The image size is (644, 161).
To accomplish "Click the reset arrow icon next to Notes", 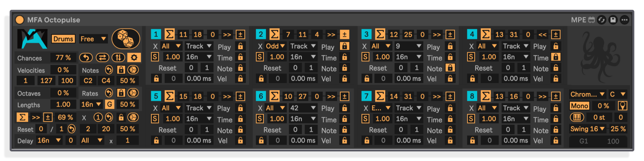I will pos(109,70).
